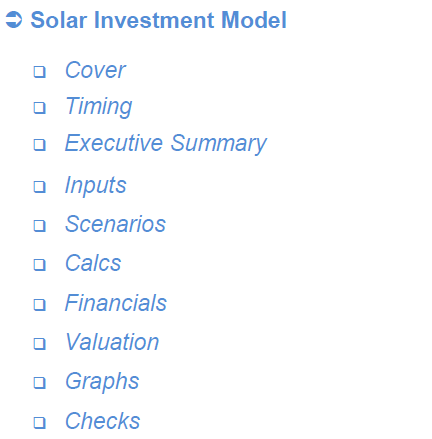Open the Cover sheet link
432x439 pixels.
pyautogui.click(x=95, y=70)
